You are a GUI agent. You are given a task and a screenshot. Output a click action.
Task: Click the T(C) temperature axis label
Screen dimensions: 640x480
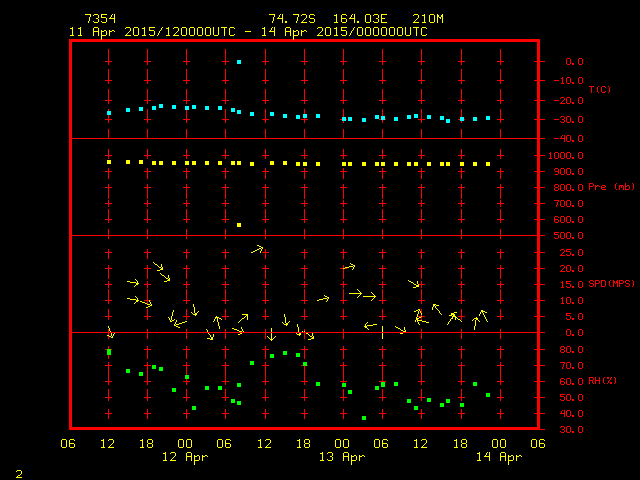click(599, 90)
